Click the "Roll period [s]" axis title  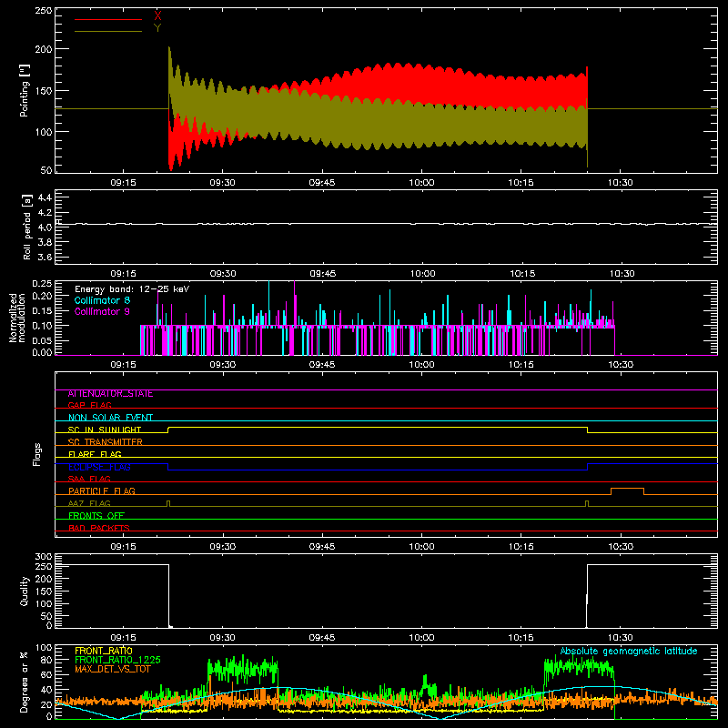[26, 227]
